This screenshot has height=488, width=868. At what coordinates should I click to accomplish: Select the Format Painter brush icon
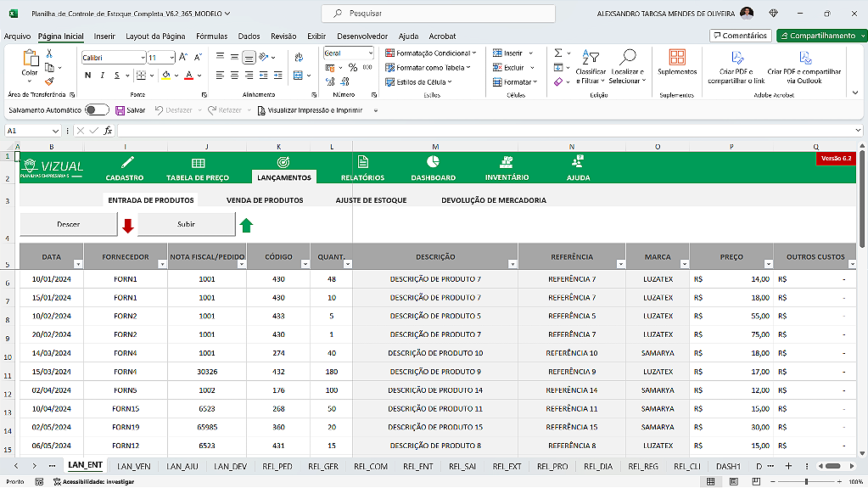49,81
